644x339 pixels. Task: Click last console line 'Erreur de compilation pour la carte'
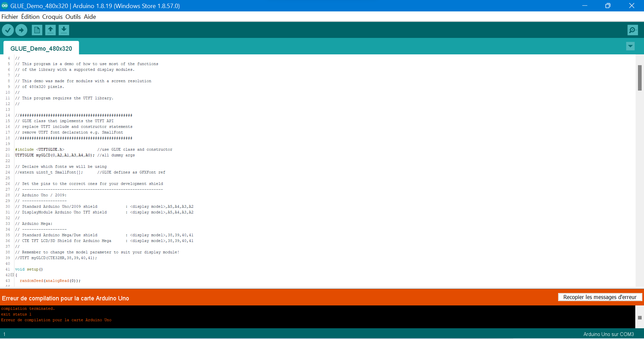coord(56,320)
